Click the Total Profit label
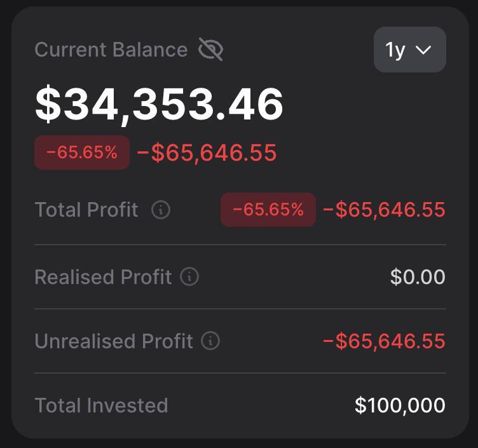This screenshot has width=478, height=448. coord(86,210)
